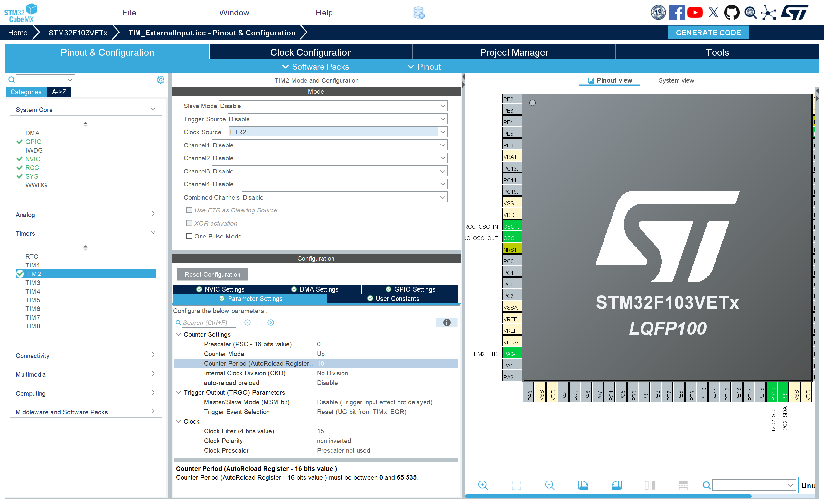Check Use ETR as Clearing Source
824x504 pixels.
click(x=189, y=210)
